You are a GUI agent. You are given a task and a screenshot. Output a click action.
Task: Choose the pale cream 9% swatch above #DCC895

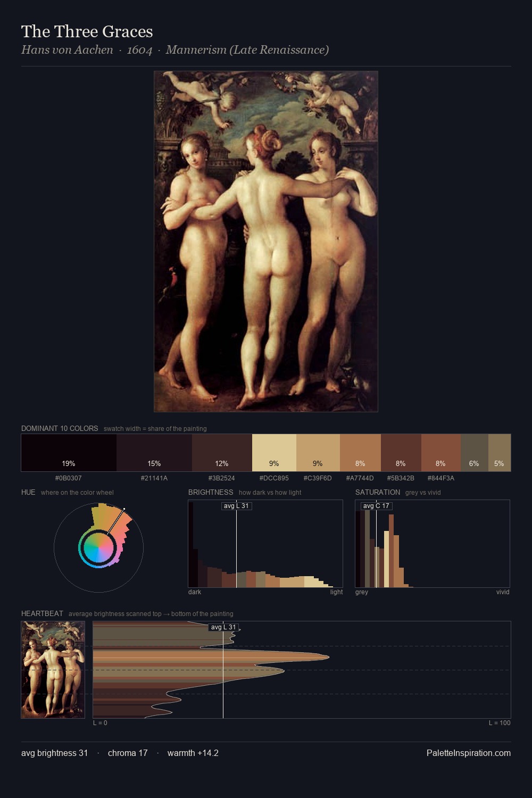click(274, 453)
